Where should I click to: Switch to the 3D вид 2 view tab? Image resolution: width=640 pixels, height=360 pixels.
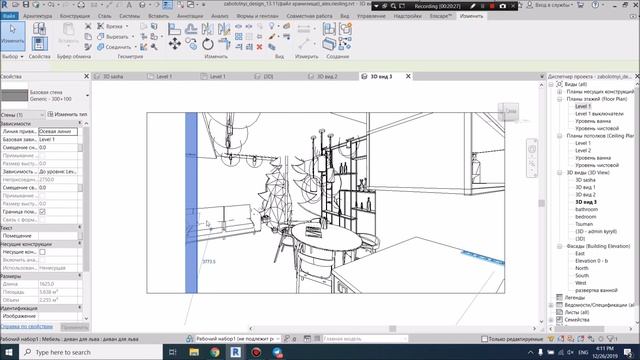click(x=327, y=76)
